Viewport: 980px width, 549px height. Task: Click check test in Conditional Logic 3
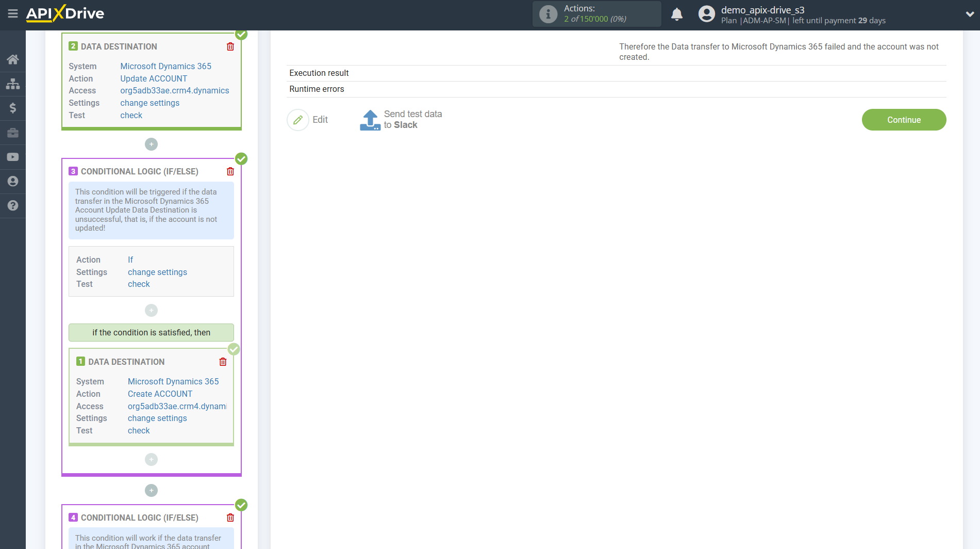[139, 284]
